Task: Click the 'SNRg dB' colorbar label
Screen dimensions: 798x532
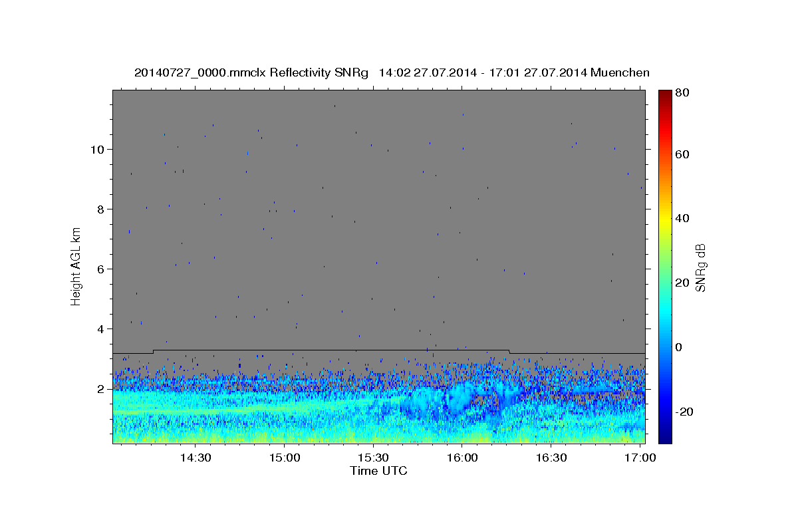Action: pos(700,267)
